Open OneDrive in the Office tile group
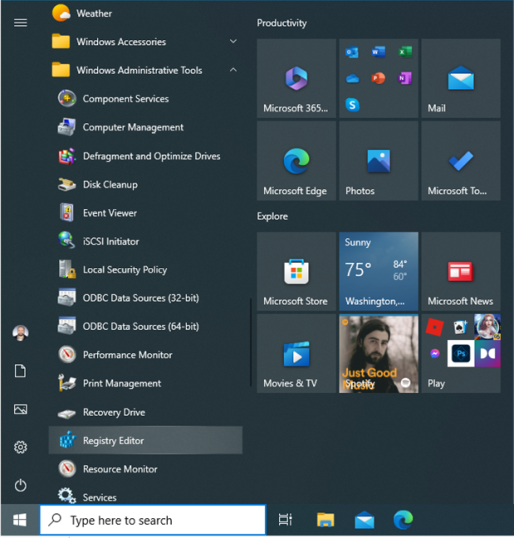Screen dimensions: 514x538 [352, 79]
